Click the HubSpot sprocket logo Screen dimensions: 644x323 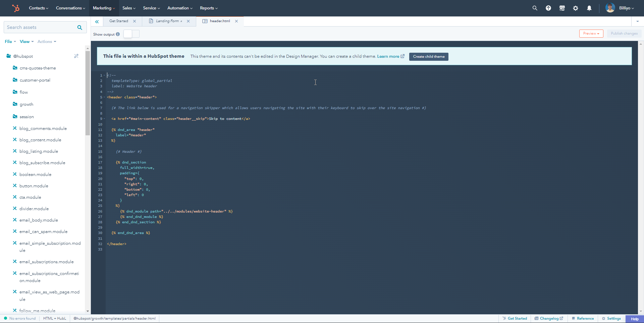coord(15,8)
